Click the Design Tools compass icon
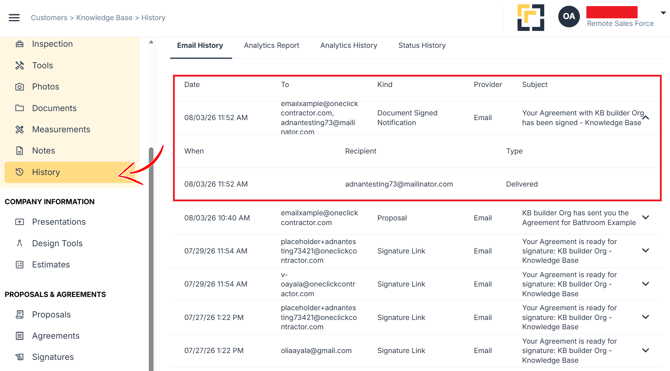Image resolution: width=670 pixels, height=371 pixels. click(20, 243)
